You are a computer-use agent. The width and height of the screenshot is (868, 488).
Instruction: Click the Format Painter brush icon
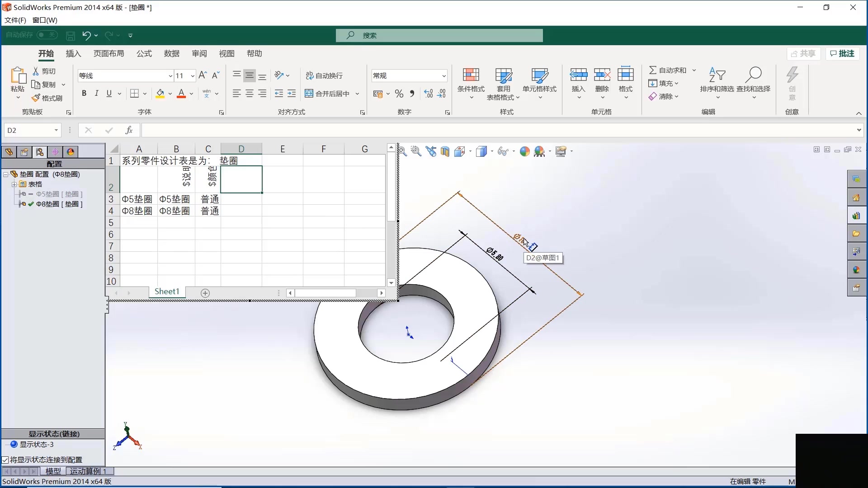click(36, 98)
